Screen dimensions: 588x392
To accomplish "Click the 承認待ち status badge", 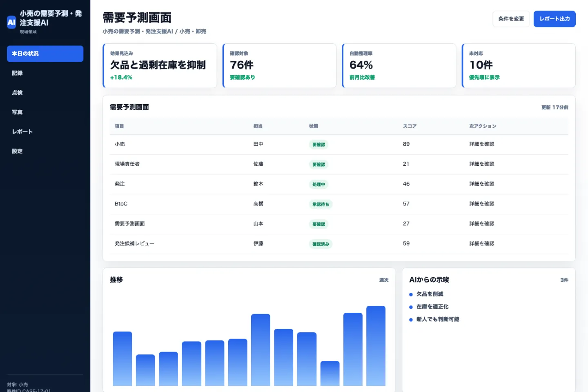I will (321, 204).
